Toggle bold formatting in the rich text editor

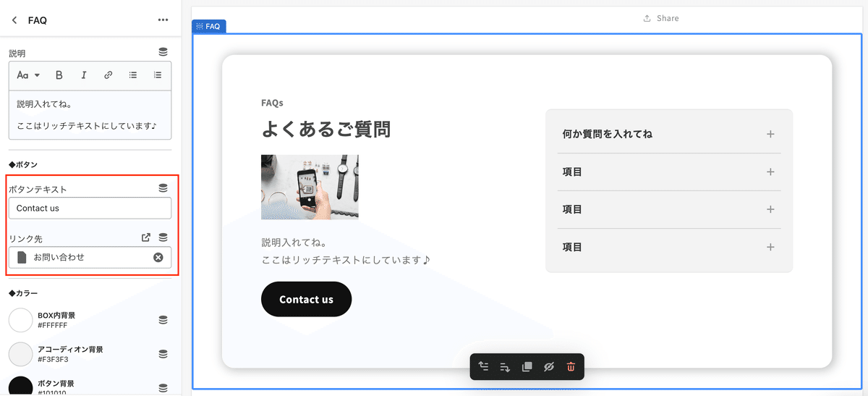point(59,75)
